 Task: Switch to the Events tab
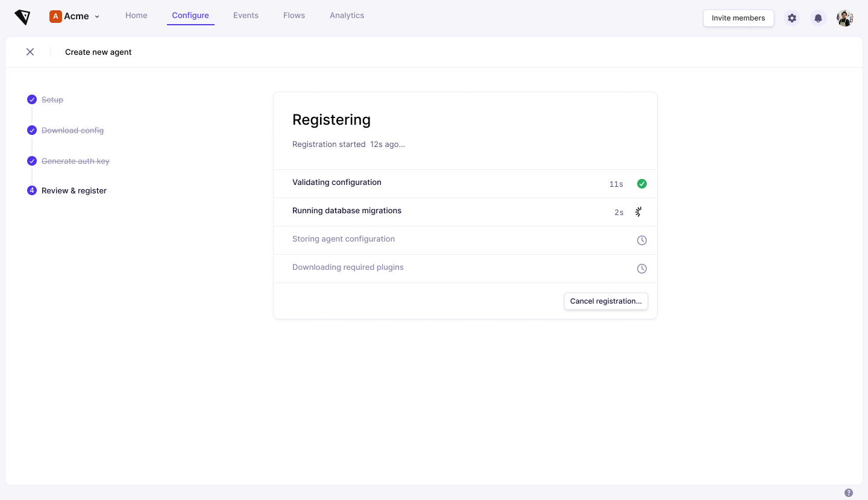click(x=246, y=16)
